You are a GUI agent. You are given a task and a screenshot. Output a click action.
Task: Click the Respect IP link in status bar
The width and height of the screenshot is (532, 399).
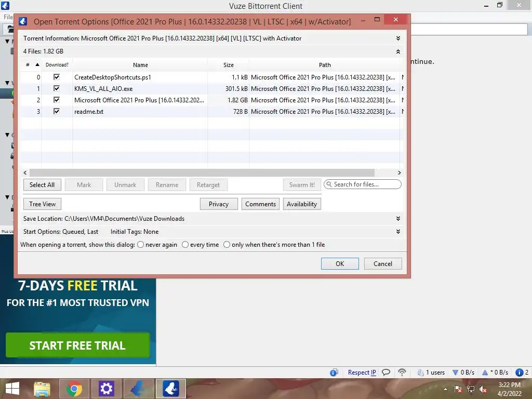tap(362, 373)
